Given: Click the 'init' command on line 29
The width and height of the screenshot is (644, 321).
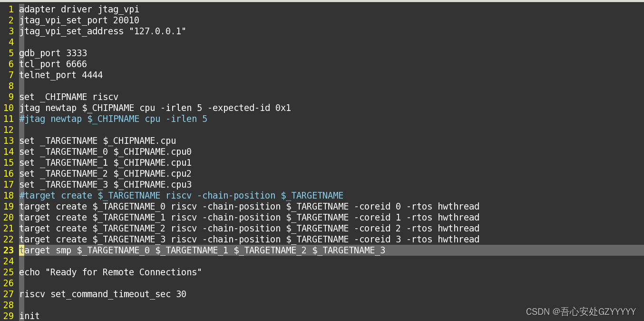Looking at the screenshot, I should click(x=29, y=316).
